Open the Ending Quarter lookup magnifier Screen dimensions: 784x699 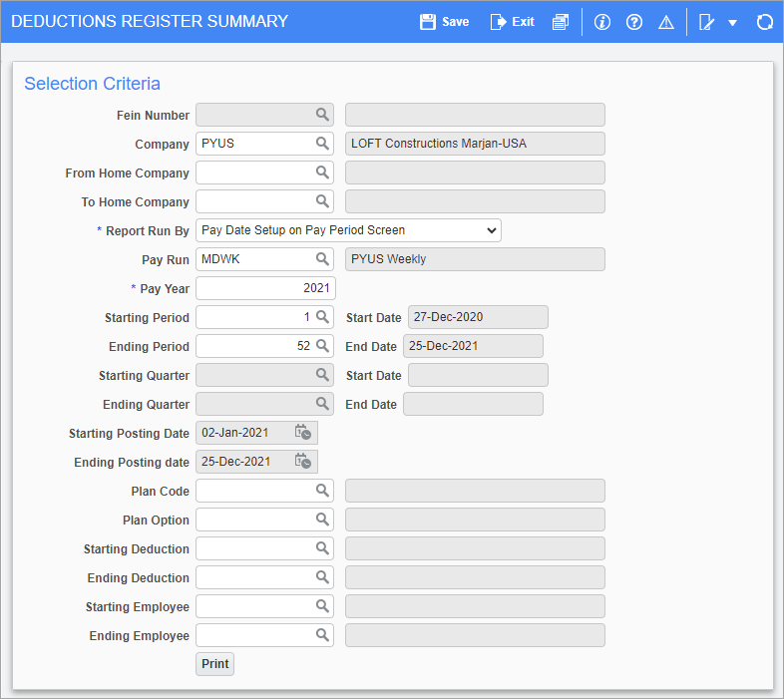(x=322, y=404)
